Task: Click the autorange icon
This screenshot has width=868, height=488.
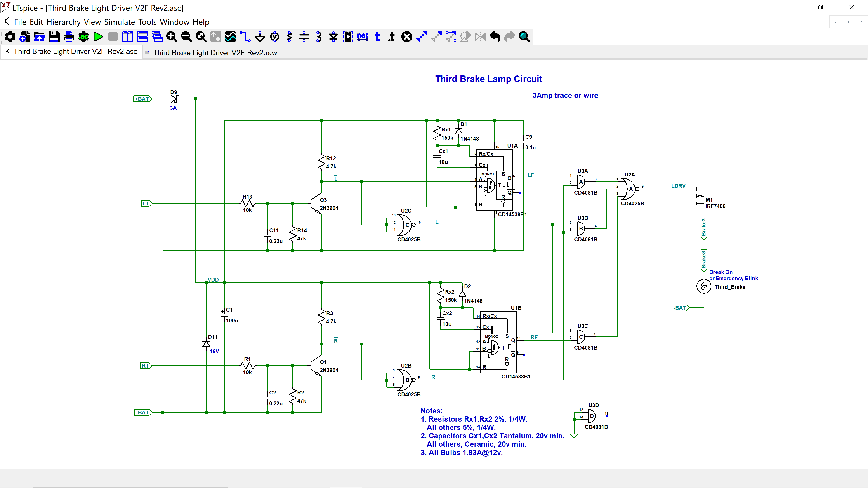Action: pyautogui.click(x=216, y=37)
